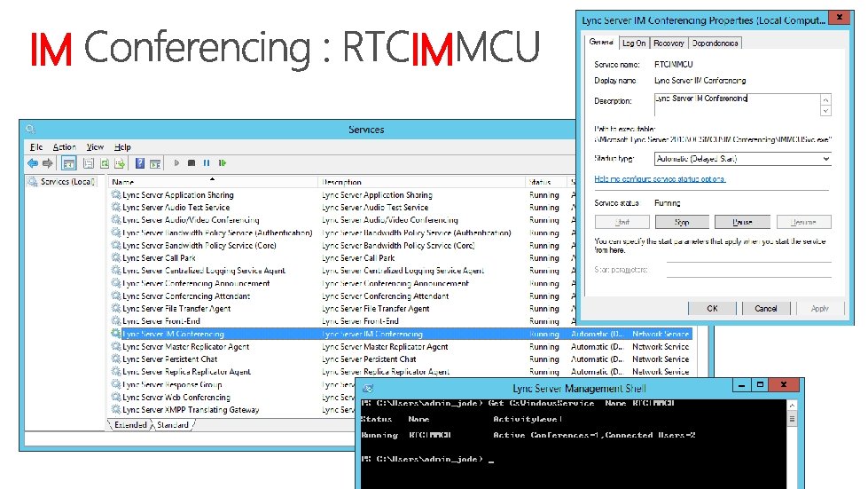
Task: Open the Action menu in Services
Action: [64, 146]
